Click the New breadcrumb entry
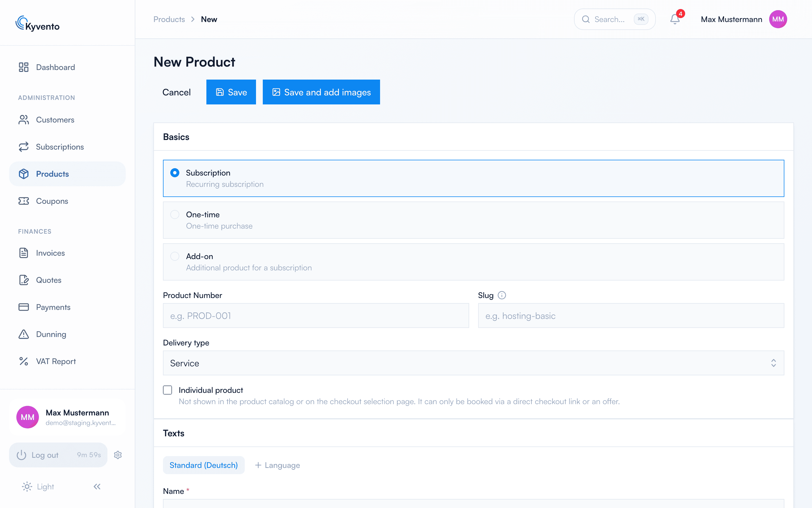Viewport: 812px width, 508px height. coord(209,19)
